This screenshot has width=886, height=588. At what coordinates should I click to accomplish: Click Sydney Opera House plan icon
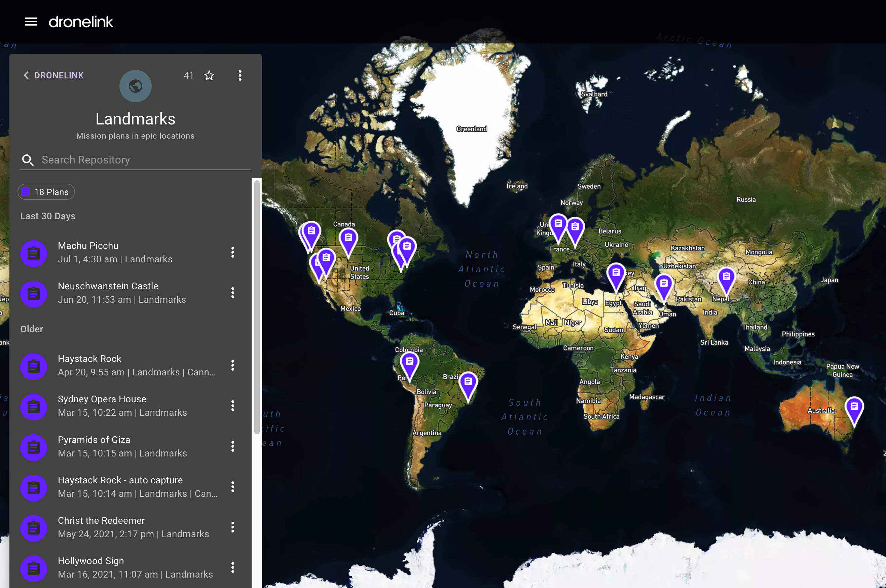tap(34, 407)
